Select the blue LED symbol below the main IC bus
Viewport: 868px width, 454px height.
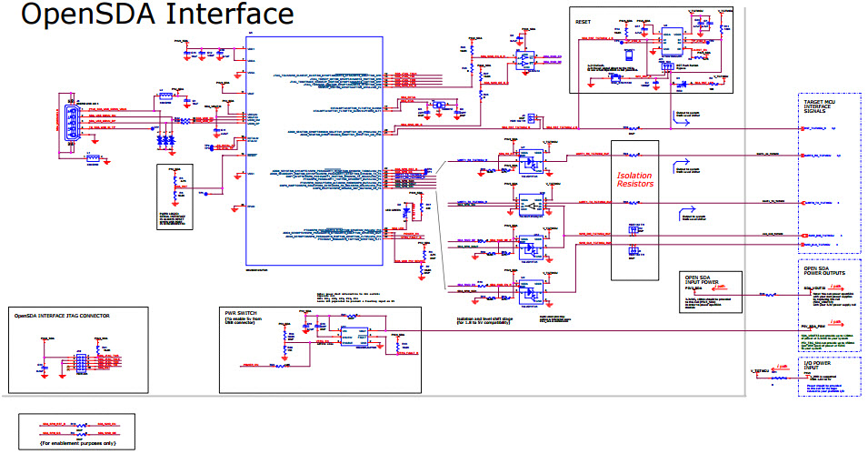[x=407, y=213]
